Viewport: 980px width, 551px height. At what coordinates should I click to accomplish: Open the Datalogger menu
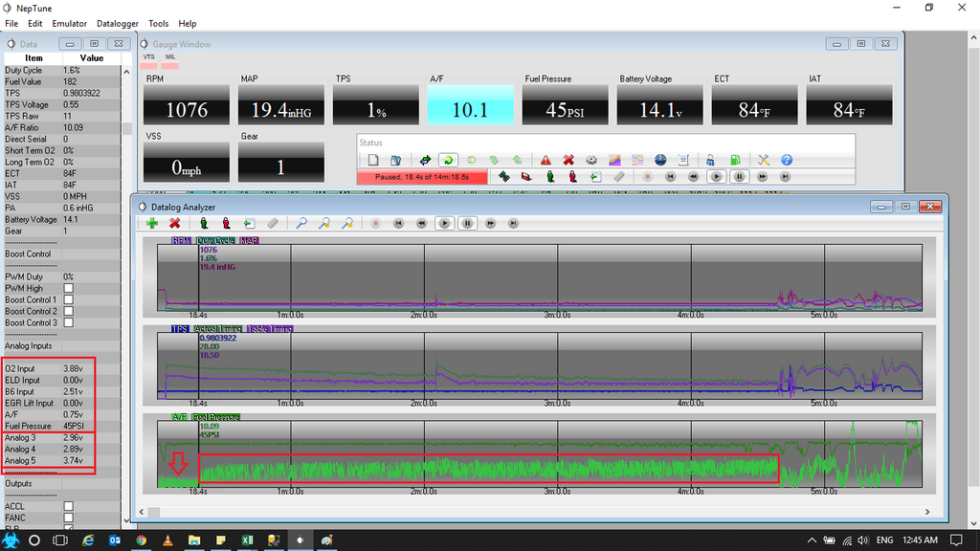[118, 24]
